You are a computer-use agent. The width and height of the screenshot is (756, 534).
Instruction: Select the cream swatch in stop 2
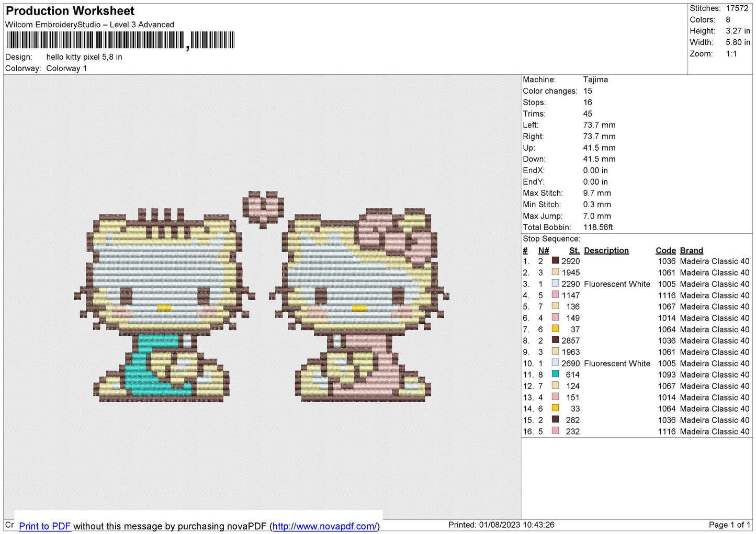(x=555, y=272)
